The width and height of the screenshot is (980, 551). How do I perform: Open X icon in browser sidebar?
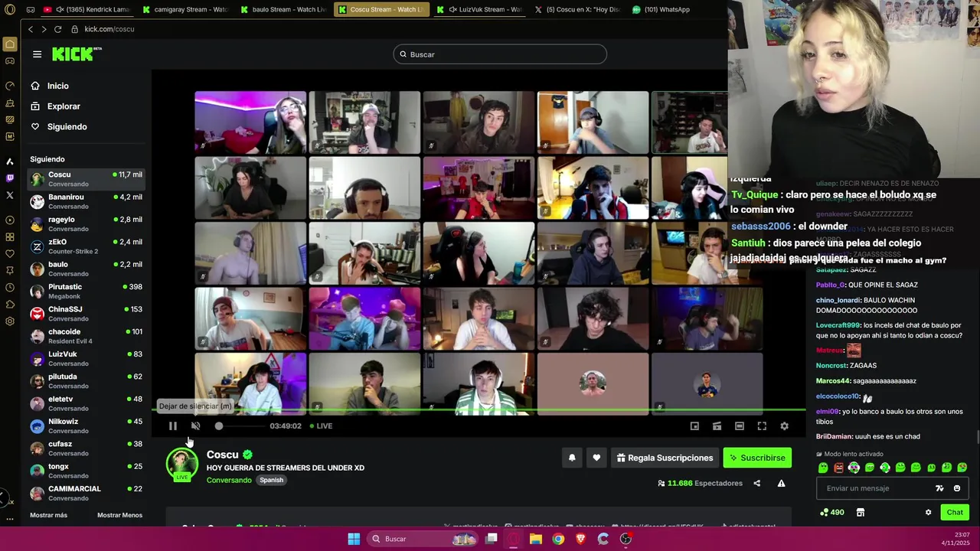(10, 195)
